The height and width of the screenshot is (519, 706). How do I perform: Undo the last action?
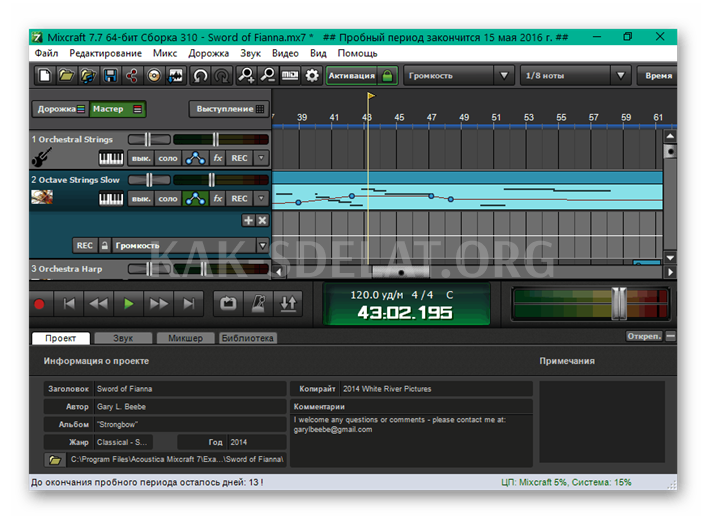[200, 76]
